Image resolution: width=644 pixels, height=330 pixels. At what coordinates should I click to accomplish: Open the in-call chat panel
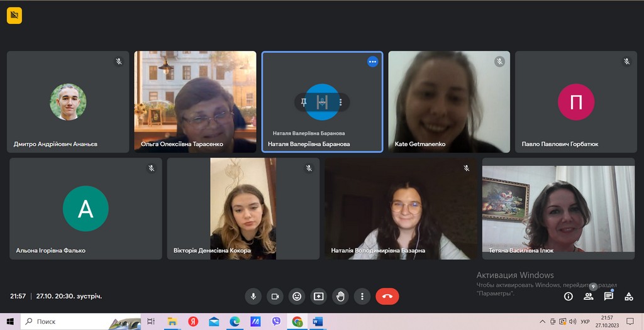coord(609,296)
